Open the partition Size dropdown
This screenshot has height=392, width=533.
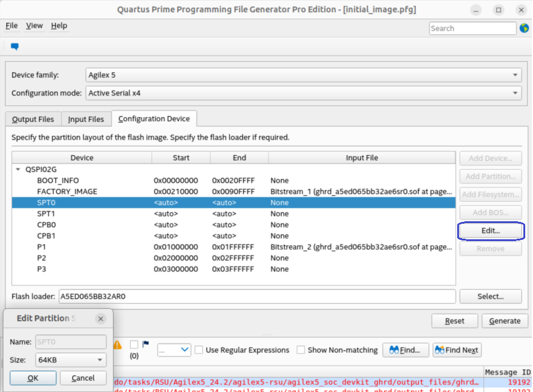click(70, 360)
